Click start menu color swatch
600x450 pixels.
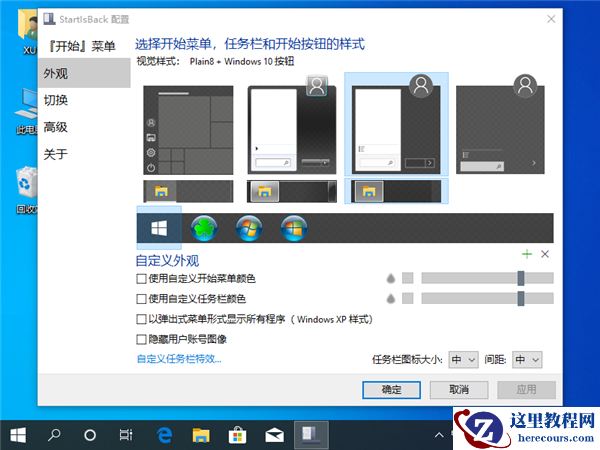tap(408, 278)
